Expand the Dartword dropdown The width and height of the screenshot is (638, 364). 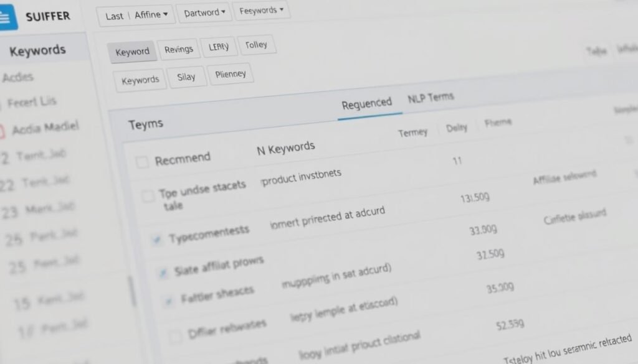pyautogui.click(x=204, y=12)
